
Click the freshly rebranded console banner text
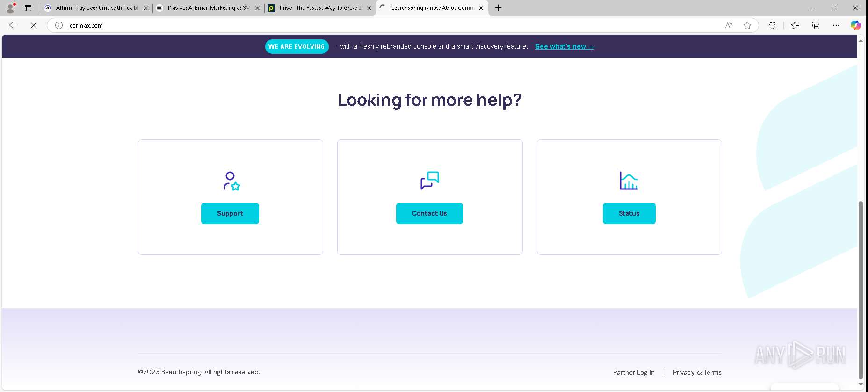[x=432, y=46]
